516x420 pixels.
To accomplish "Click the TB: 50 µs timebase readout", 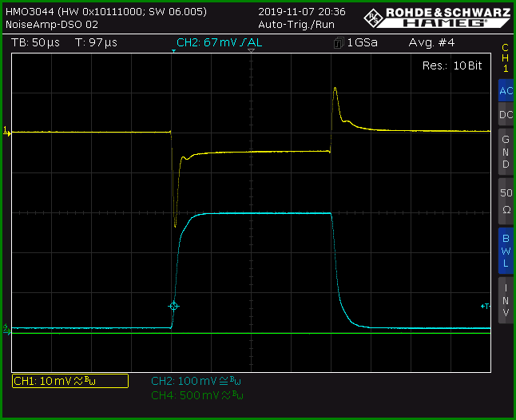I will (x=35, y=42).
